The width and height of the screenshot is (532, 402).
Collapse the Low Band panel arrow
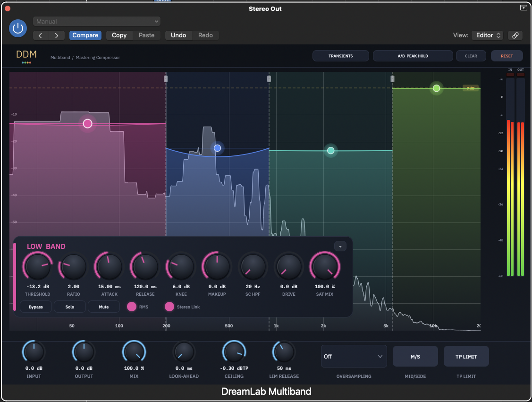pos(340,247)
